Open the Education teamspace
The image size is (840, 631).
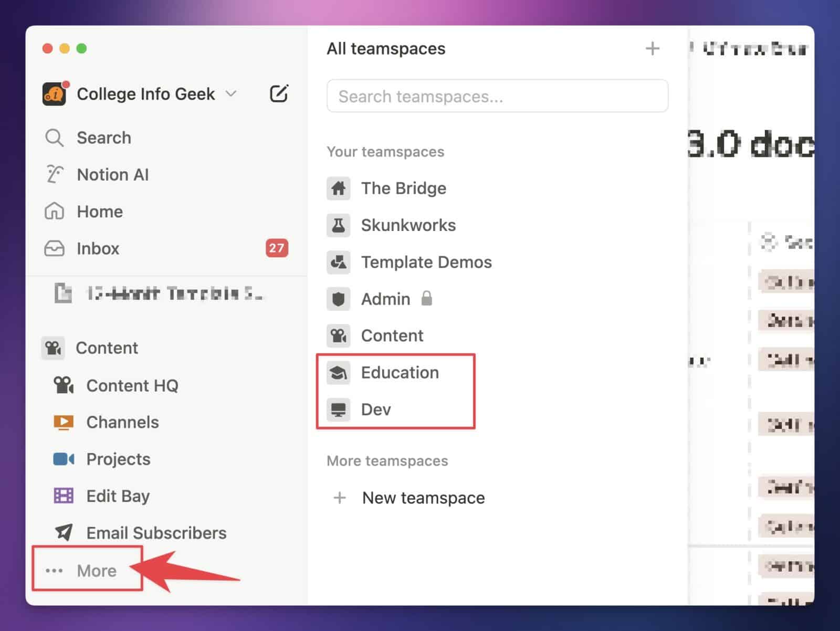400,373
